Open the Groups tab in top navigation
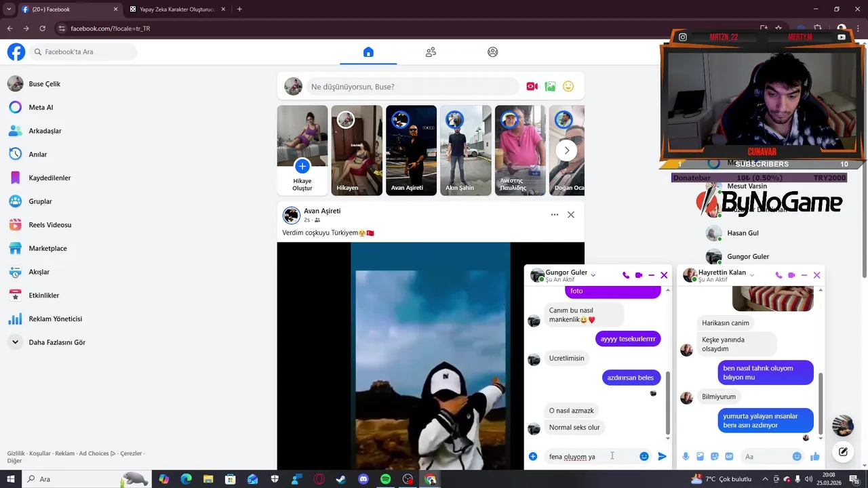The width and height of the screenshot is (868, 488). point(493,52)
